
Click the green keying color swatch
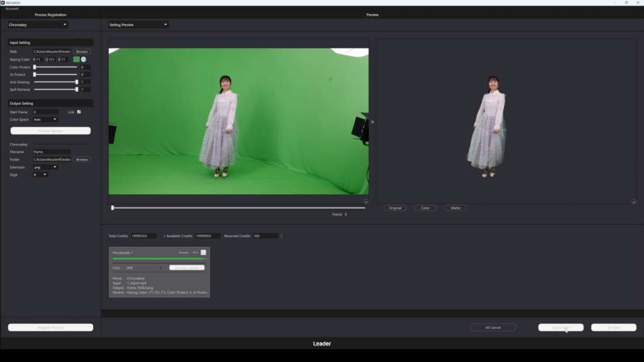click(76, 59)
